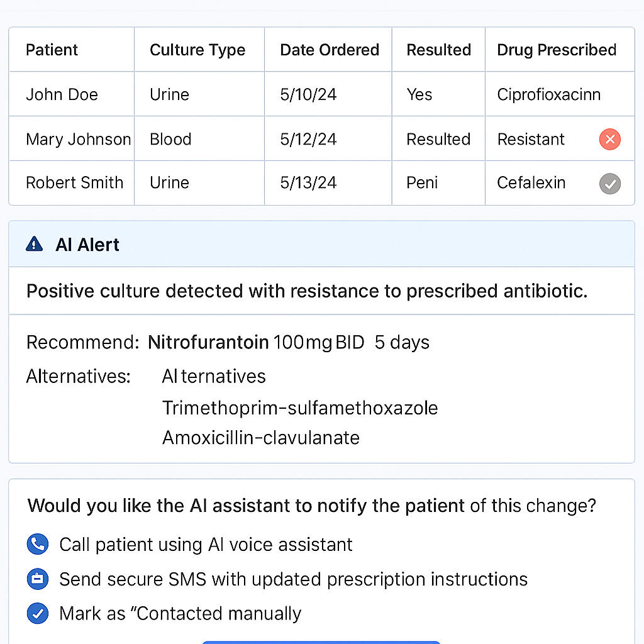Click the blue phone icon for AI voice call
Image resolution: width=644 pixels, height=644 pixels.
pos(37,544)
